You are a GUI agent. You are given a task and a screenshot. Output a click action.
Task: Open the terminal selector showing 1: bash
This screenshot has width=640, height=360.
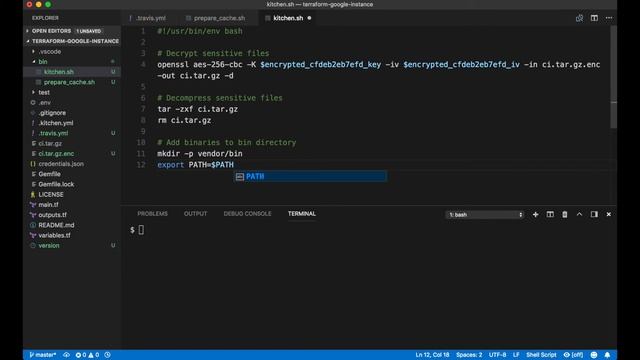[484, 214]
